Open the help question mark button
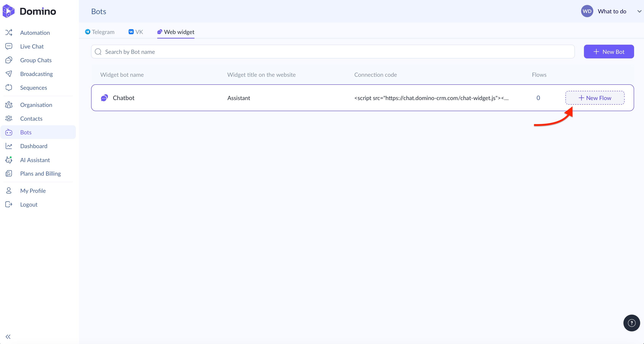Viewport: 644px width, 344px height. point(631,323)
